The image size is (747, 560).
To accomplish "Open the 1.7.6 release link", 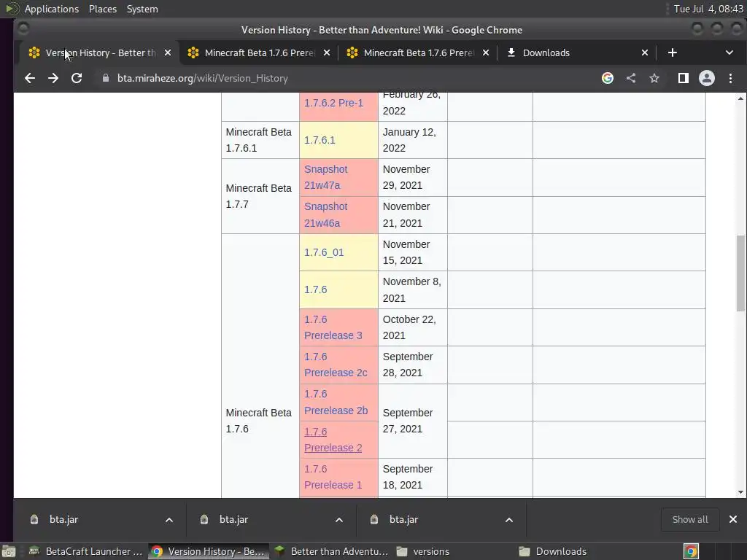I will 315,289.
